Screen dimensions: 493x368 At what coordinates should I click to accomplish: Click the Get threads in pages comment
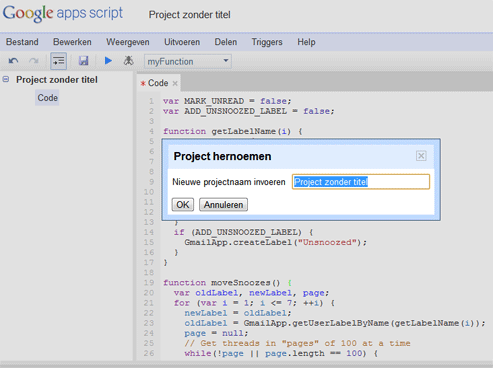pyautogui.click(x=297, y=343)
